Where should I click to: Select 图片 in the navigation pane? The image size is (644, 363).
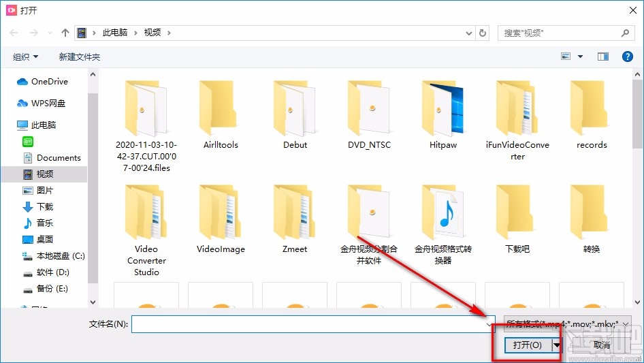(38, 190)
